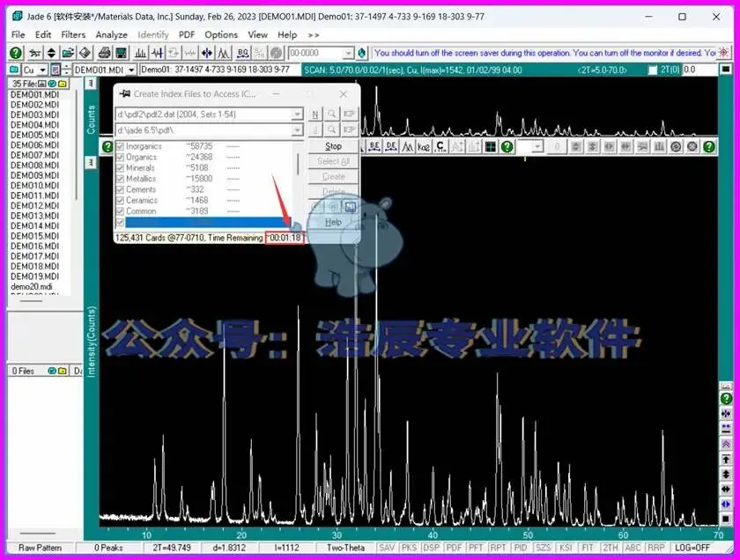Toggle the Ceramics checkbox
The height and width of the screenshot is (560, 740).
[x=120, y=201]
